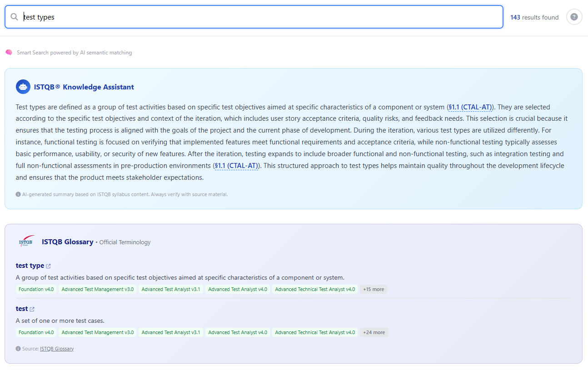Select Advanced Test Analyst v3.1 tag under 'test type'

(x=171, y=289)
